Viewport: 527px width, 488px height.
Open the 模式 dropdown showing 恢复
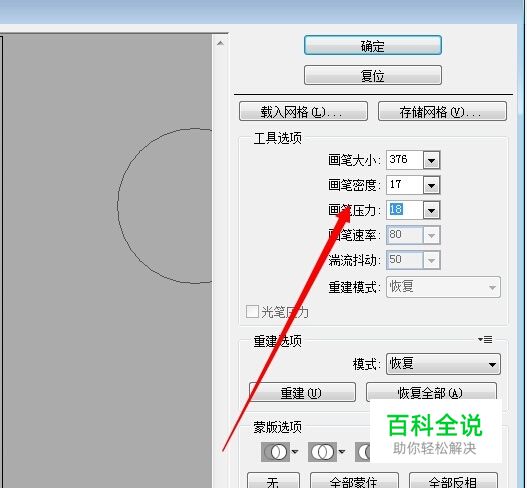[443, 364]
